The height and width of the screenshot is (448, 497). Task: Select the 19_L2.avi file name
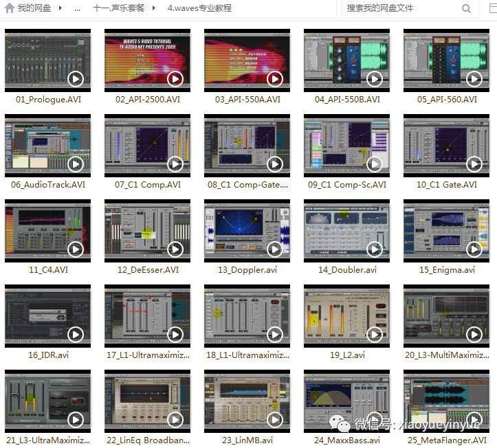click(x=347, y=355)
